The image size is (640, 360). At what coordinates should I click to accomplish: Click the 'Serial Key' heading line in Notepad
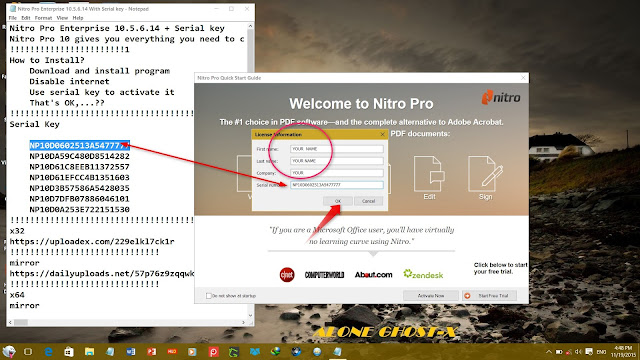(x=34, y=124)
